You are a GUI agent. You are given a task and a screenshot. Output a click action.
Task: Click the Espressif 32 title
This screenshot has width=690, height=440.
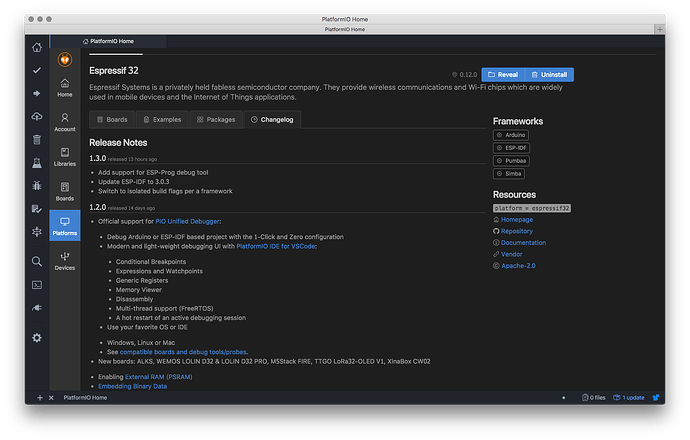point(114,71)
